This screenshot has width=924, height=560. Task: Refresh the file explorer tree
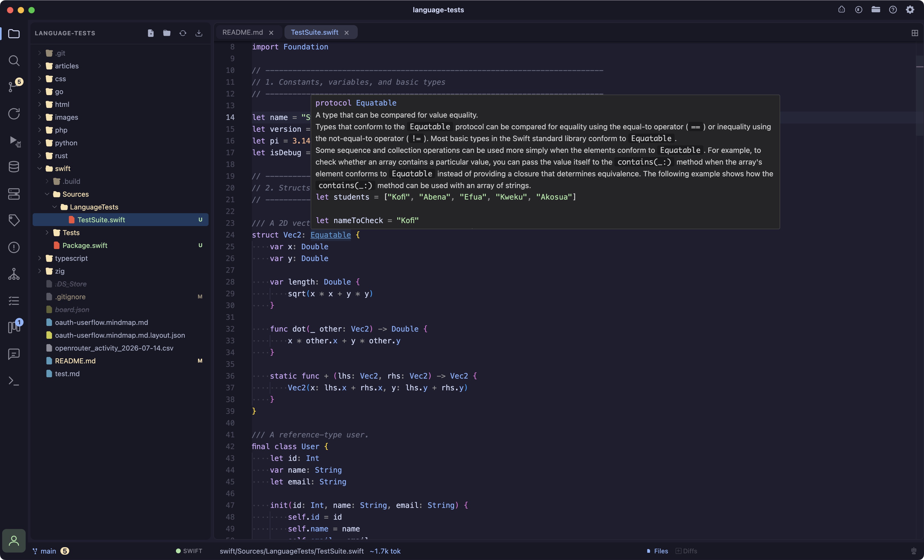pyautogui.click(x=183, y=33)
